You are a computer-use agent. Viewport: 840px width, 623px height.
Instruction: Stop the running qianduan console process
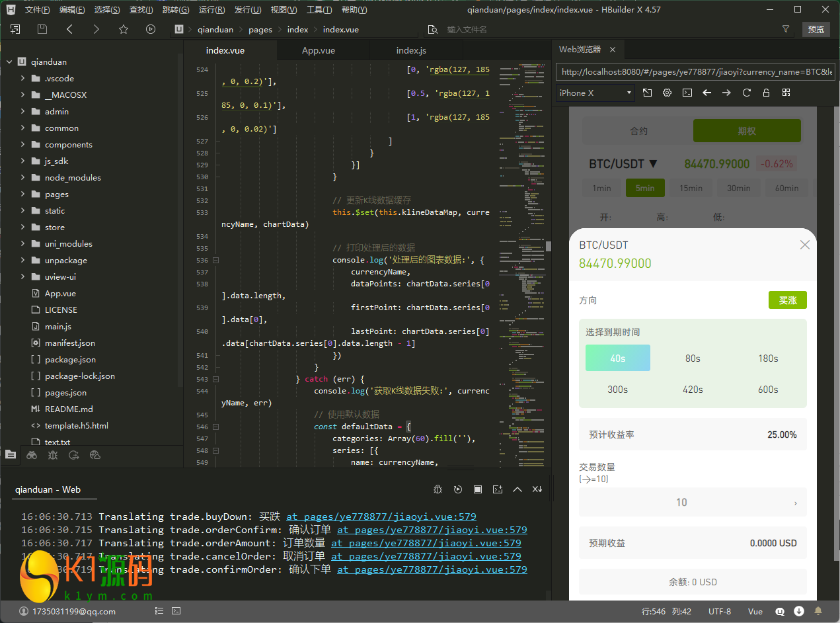[x=478, y=489]
